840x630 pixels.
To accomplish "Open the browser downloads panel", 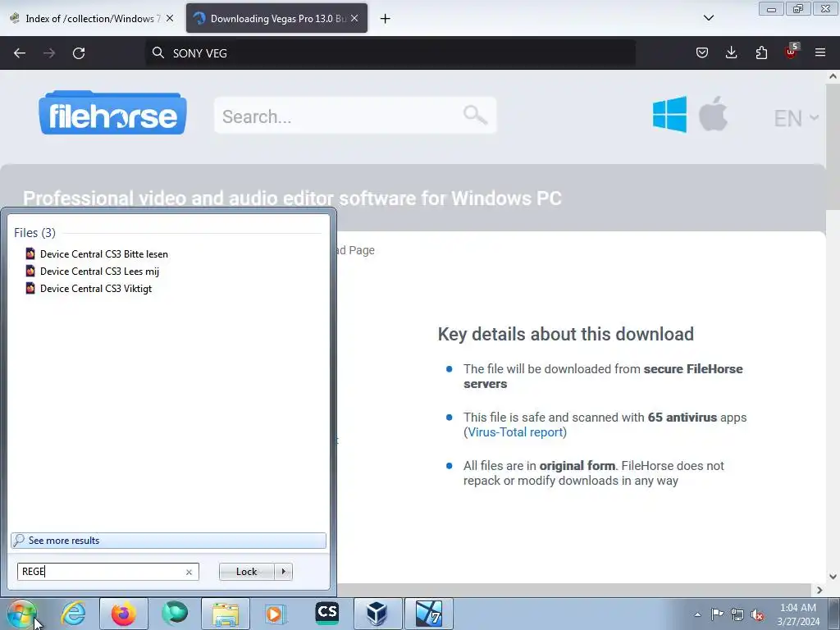I will click(x=731, y=52).
